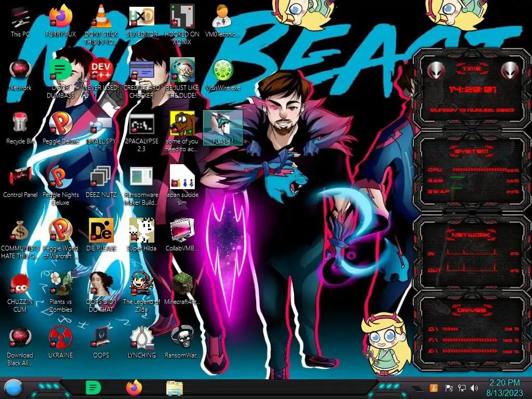Click the orange Java tray icon
Screen dimensions: 532x399
tap(434, 388)
